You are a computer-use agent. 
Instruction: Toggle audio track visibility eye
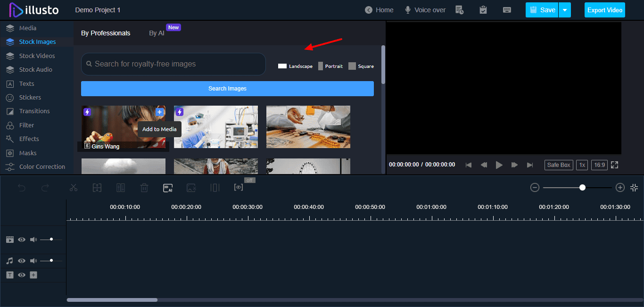point(22,261)
